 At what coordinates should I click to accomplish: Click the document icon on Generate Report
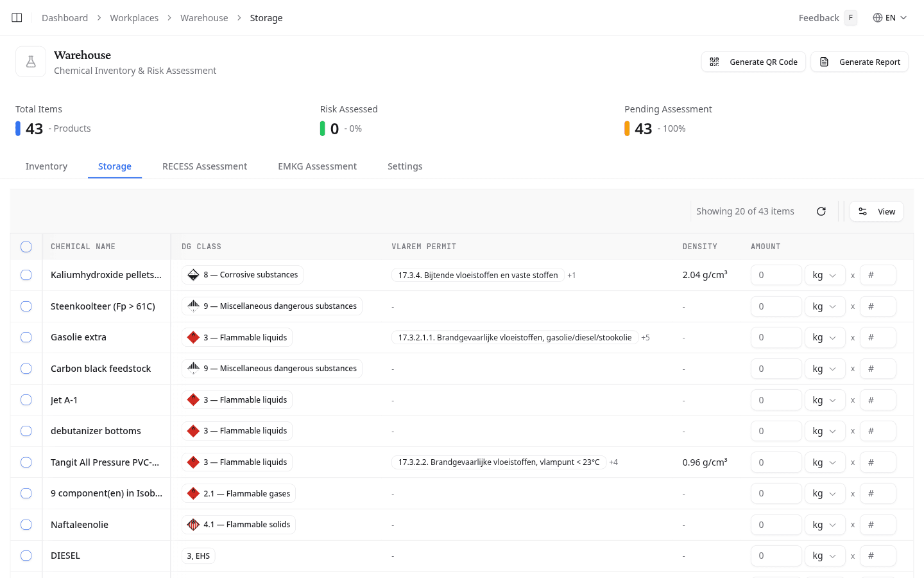(x=825, y=62)
